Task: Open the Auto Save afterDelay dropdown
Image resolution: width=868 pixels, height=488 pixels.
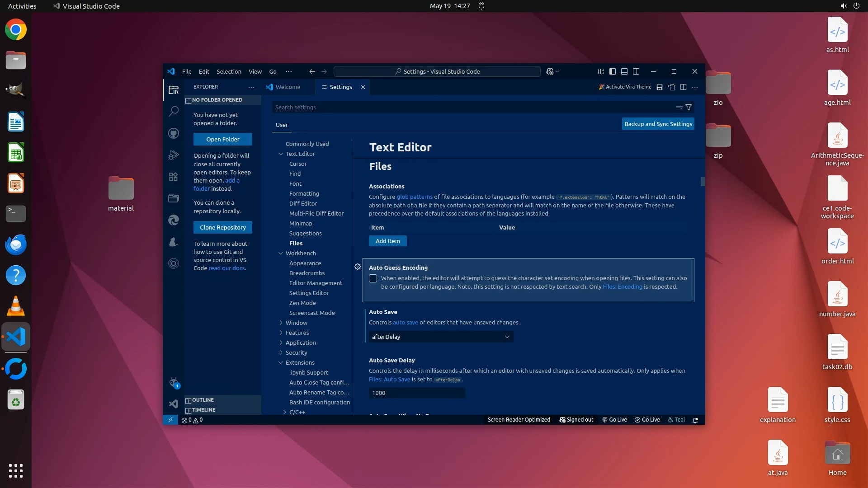Action: tap(441, 337)
